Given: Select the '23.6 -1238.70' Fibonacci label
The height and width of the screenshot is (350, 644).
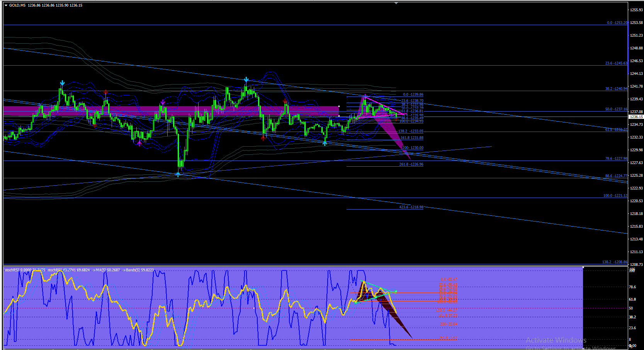Looking at the screenshot, I should point(412,101).
